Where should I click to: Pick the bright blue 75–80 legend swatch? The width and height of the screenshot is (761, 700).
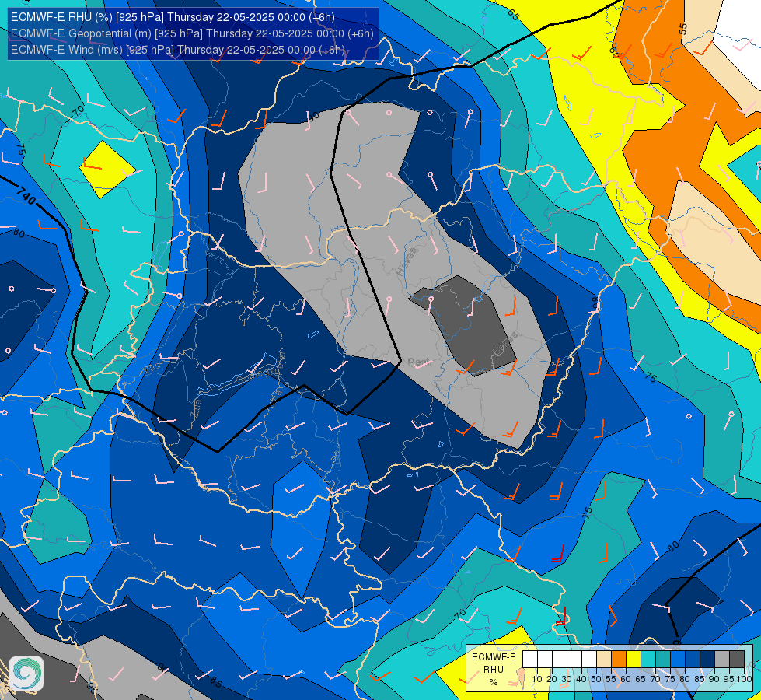coord(678,659)
